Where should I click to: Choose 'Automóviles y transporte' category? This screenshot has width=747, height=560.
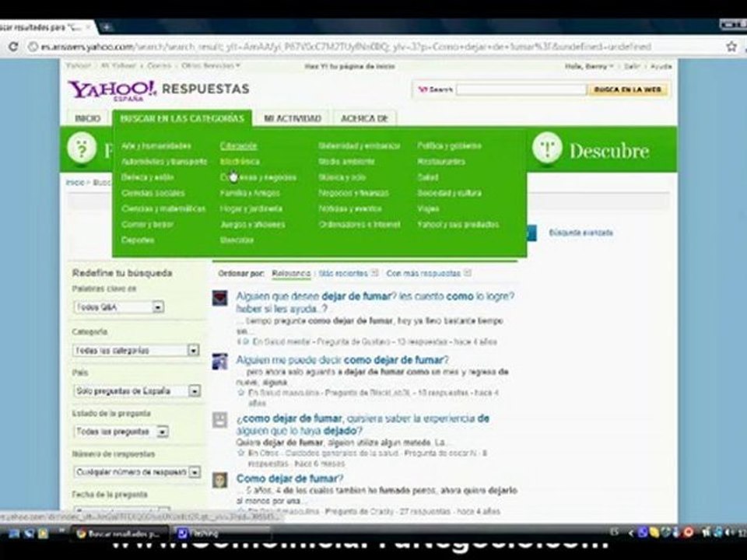164,162
